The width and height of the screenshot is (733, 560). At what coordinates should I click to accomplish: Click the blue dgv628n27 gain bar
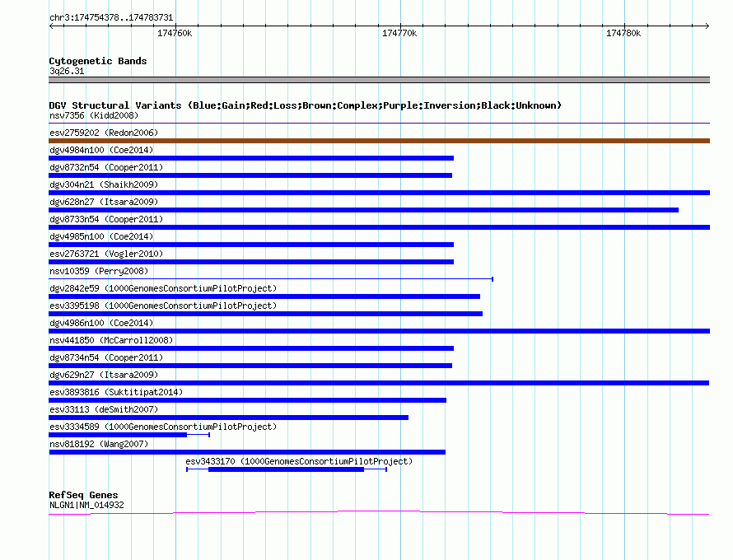pyautogui.click(x=364, y=210)
